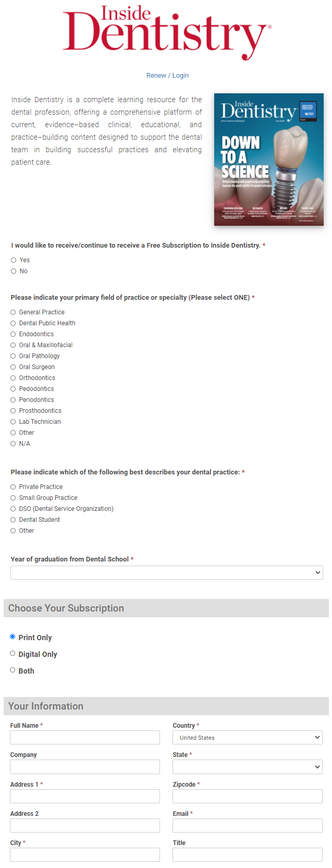
Task: Open the Renew / Login link
Action: [x=167, y=76]
